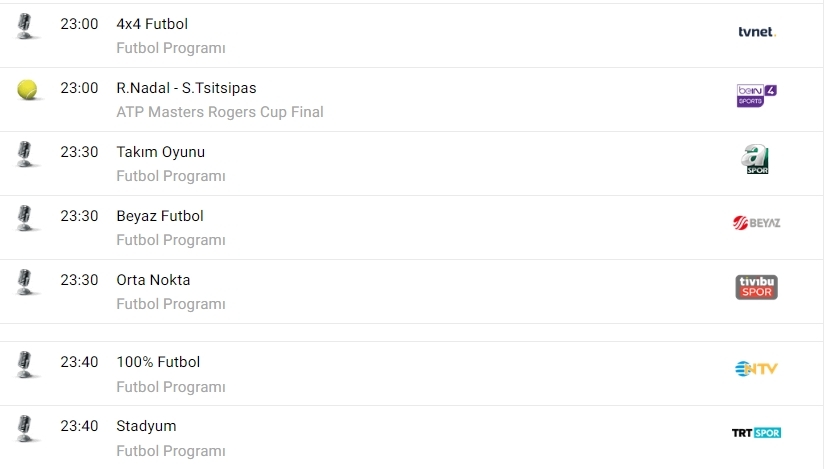Click the NTV channel logo
This screenshot has width=825, height=469.
pos(756,369)
